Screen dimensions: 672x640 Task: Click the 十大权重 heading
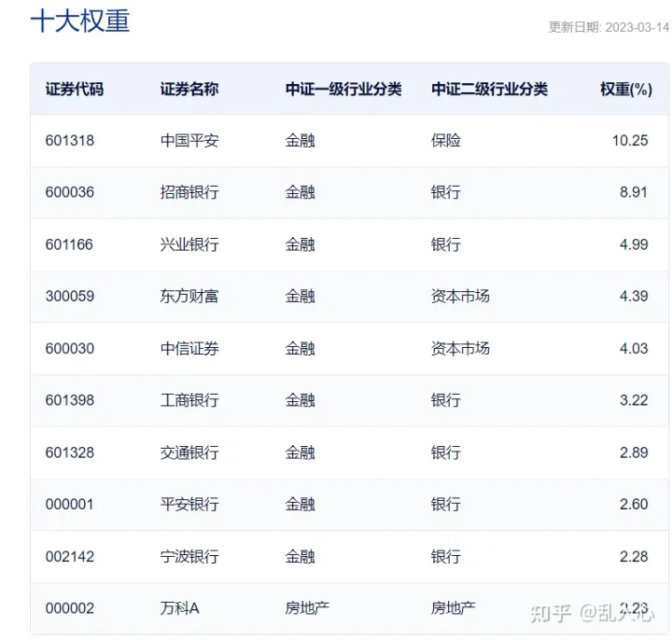[x=80, y=21]
